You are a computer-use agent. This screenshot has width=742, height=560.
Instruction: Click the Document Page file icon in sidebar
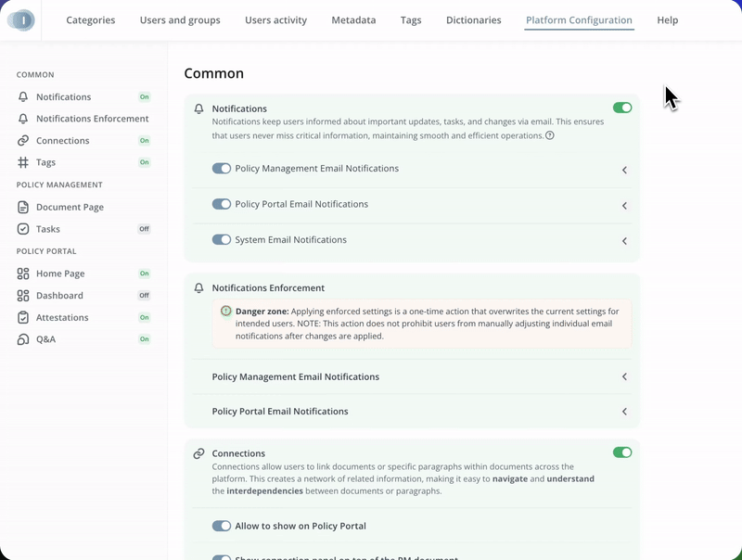[x=23, y=207]
